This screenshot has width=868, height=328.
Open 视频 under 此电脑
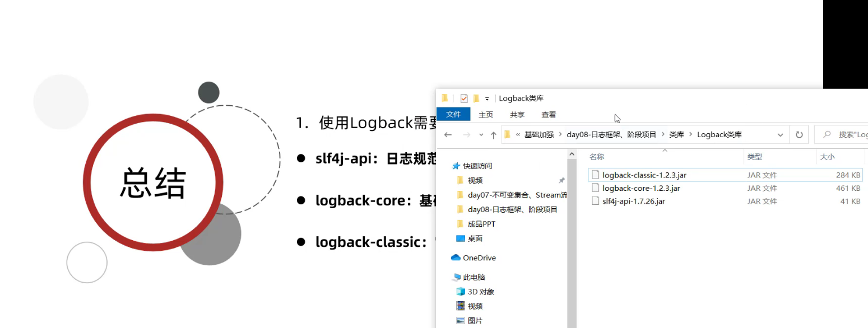[x=475, y=306]
